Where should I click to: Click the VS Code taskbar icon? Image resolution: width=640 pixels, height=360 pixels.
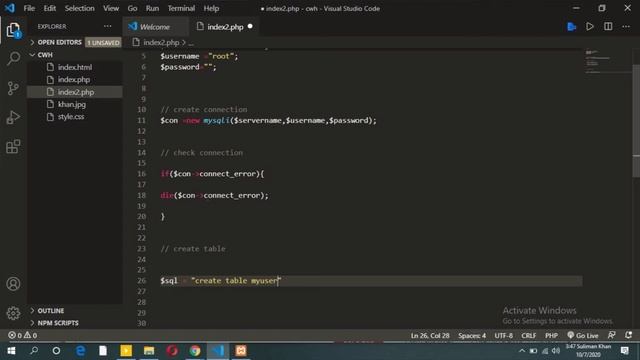click(218, 351)
